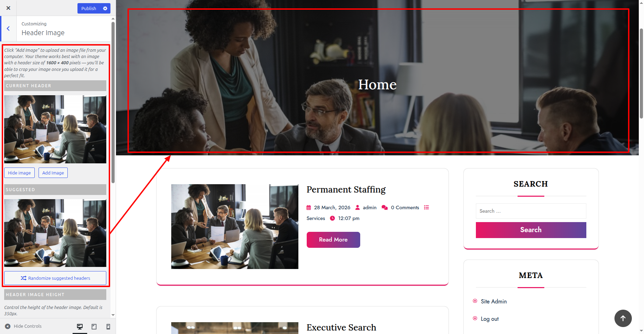Switch to tablet preview device icon
644x334 pixels.
click(94, 326)
